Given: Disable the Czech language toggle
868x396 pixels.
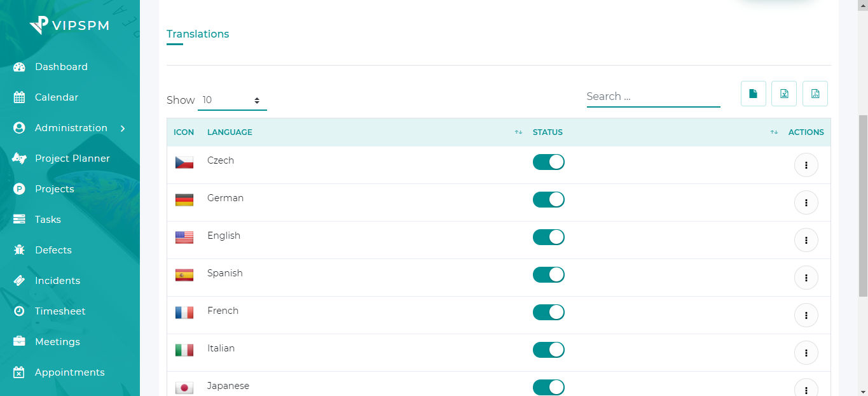Looking at the screenshot, I should (548, 162).
